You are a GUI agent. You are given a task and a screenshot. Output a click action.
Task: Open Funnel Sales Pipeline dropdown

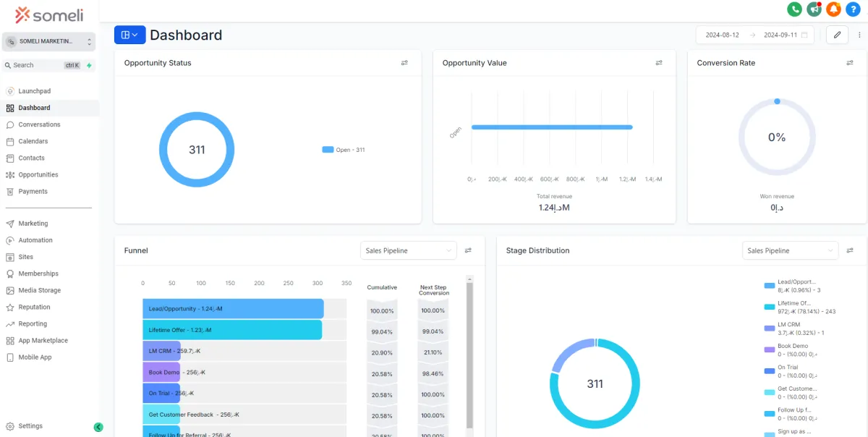409,250
